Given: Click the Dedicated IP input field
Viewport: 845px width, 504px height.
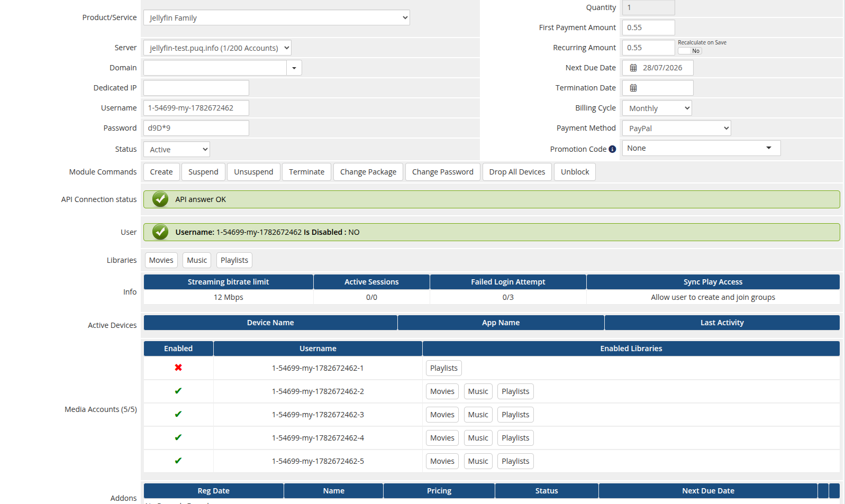Looking at the screenshot, I should pos(196,88).
